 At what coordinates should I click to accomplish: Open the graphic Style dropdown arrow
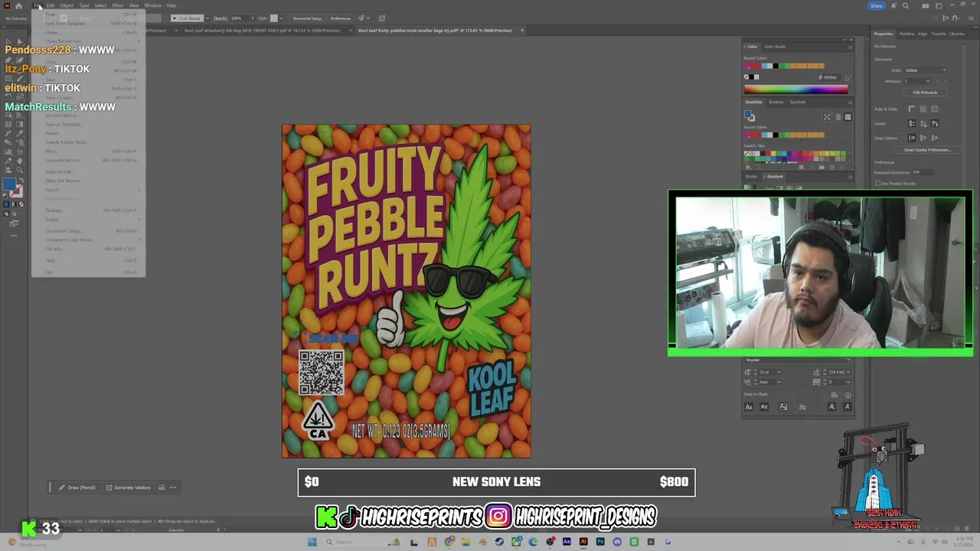tap(282, 18)
